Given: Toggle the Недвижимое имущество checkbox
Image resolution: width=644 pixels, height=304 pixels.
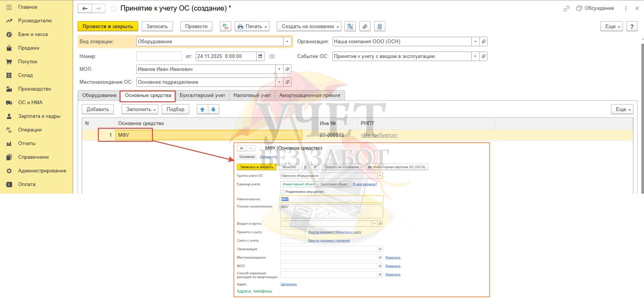Looking at the screenshot, I should click(282, 192).
